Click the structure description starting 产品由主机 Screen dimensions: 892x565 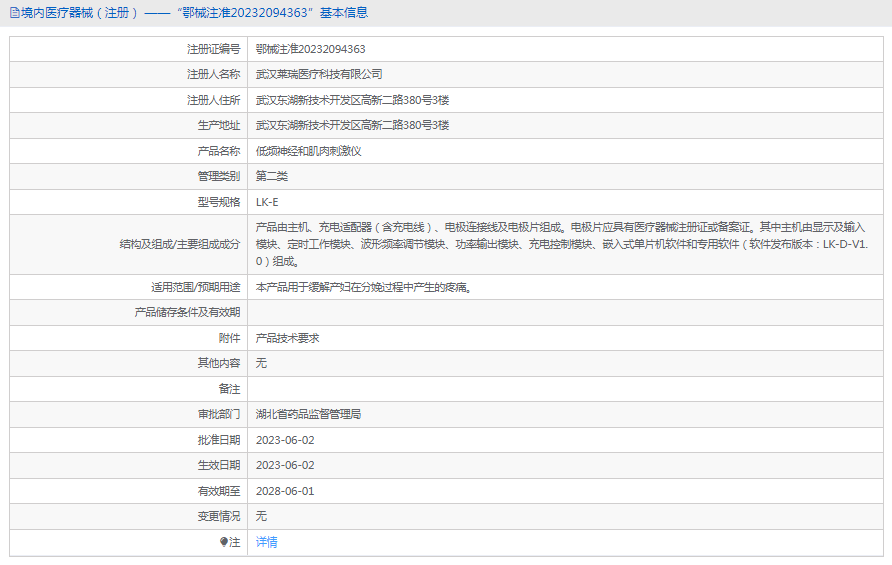(562, 244)
